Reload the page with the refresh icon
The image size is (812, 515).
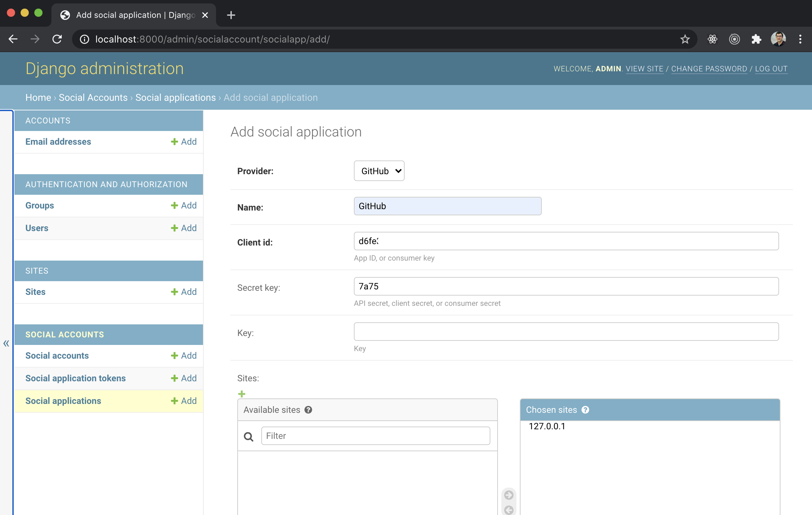tap(57, 39)
